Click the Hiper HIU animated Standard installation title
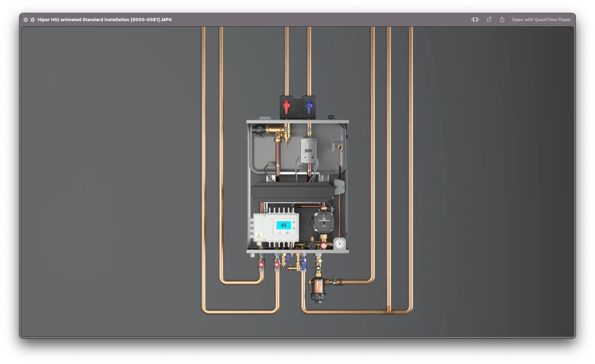 [x=104, y=20]
